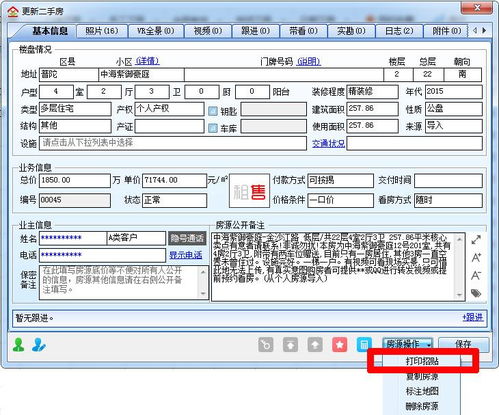Open the 付款方式 field showing 可按揭
The height and width of the screenshot is (415, 499).
[340, 181]
